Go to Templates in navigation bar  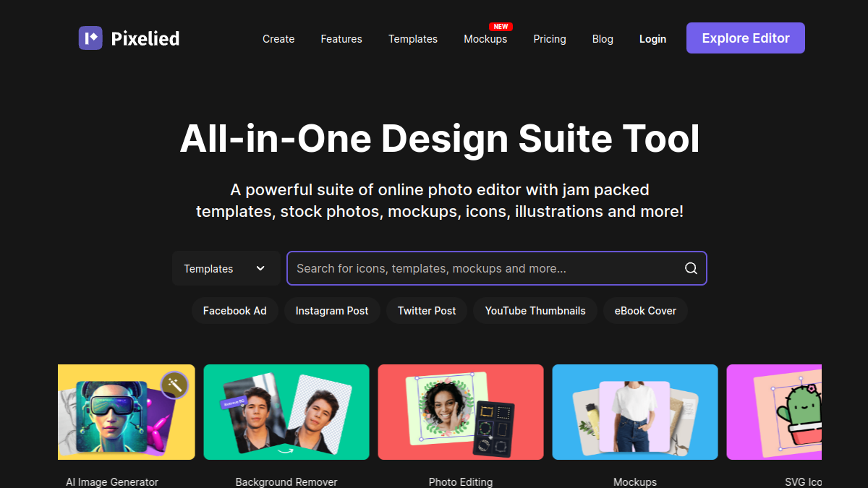click(413, 39)
